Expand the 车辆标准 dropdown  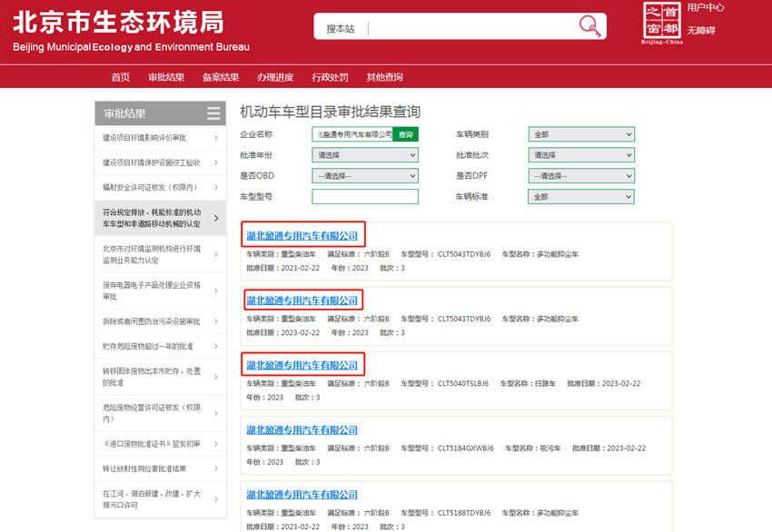click(580, 197)
